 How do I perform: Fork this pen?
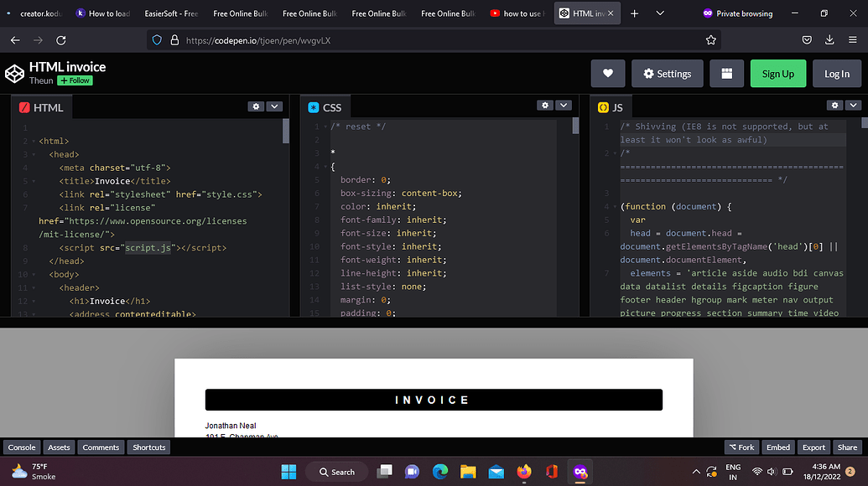tap(742, 447)
